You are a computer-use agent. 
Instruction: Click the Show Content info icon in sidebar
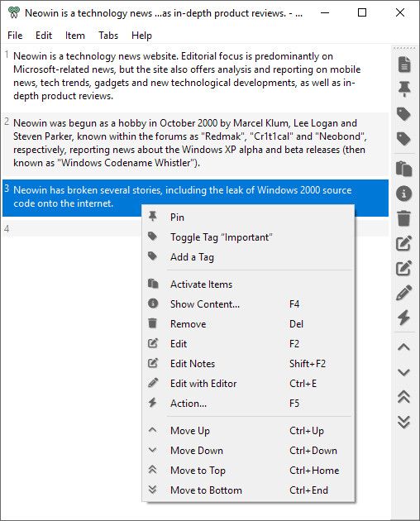click(x=404, y=194)
